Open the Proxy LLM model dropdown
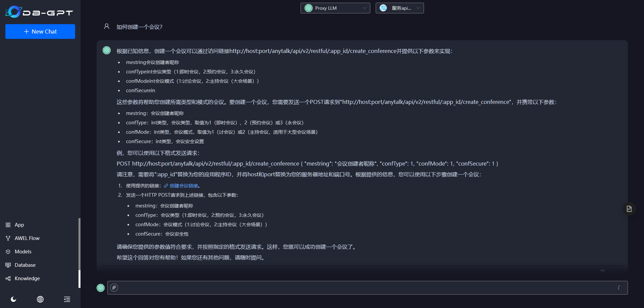Viewport: 644px width, 308px height. click(x=335, y=8)
